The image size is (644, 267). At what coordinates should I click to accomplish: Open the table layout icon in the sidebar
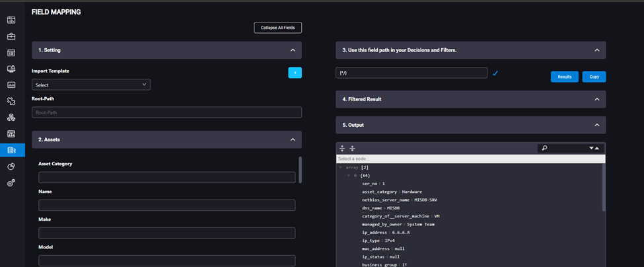11,53
